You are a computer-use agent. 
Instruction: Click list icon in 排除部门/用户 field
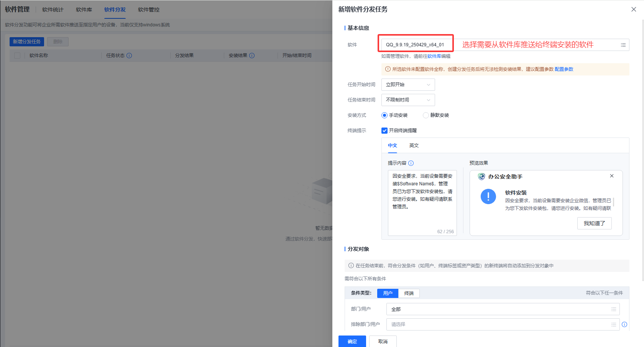coord(613,324)
